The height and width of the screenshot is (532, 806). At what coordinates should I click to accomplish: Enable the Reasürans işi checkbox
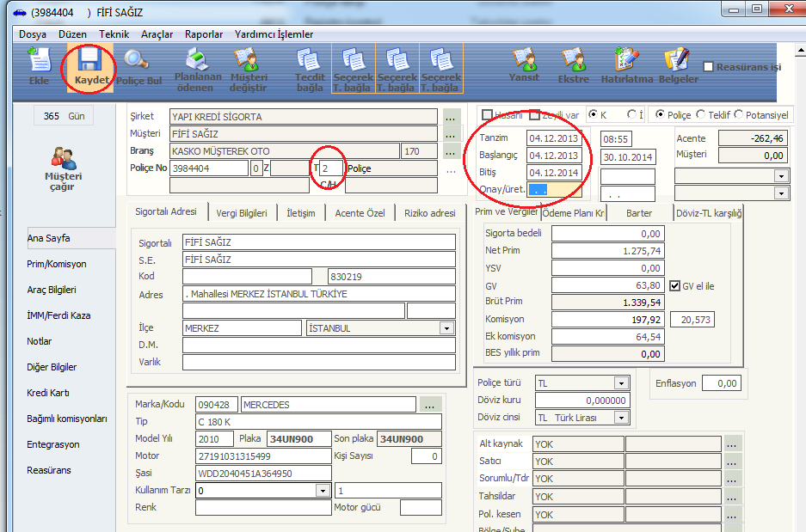[709, 67]
